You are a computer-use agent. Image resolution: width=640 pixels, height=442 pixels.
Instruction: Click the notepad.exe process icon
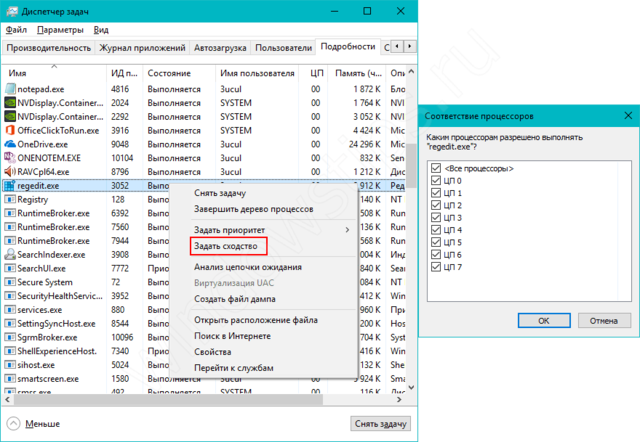(x=10, y=88)
